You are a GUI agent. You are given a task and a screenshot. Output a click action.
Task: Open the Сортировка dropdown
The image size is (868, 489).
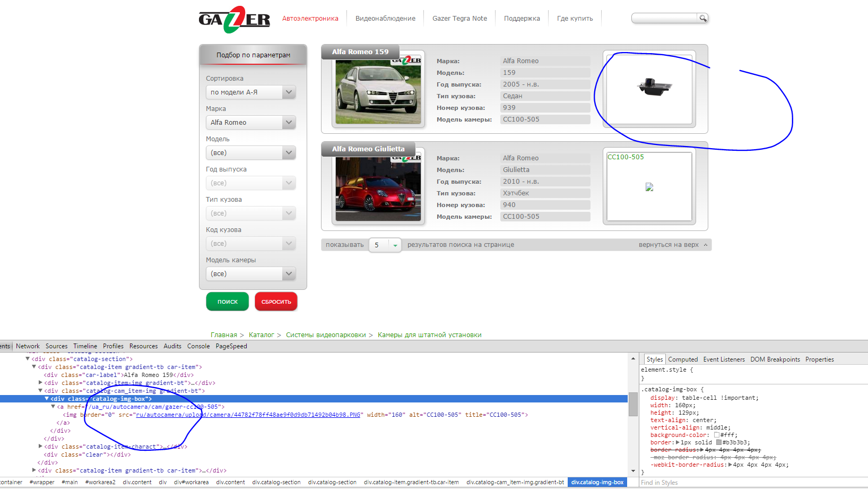[251, 92]
